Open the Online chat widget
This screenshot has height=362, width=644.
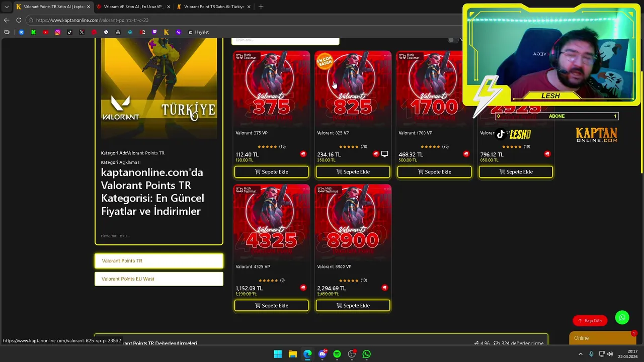click(603, 338)
